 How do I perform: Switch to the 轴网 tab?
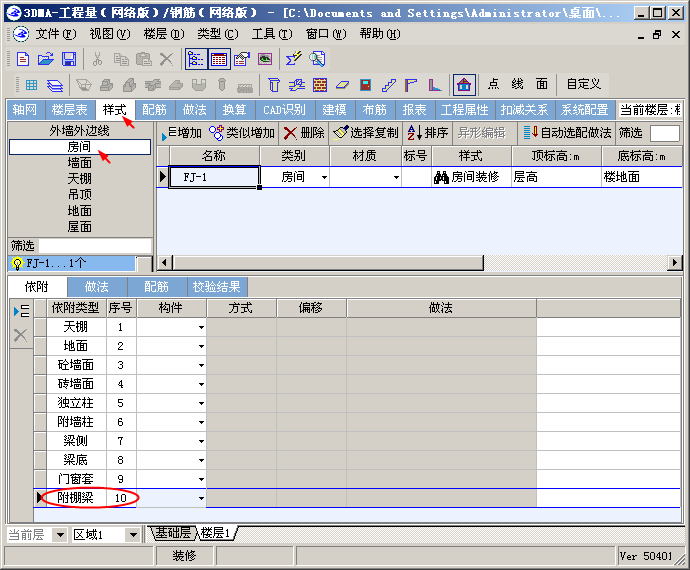(x=25, y=110)
